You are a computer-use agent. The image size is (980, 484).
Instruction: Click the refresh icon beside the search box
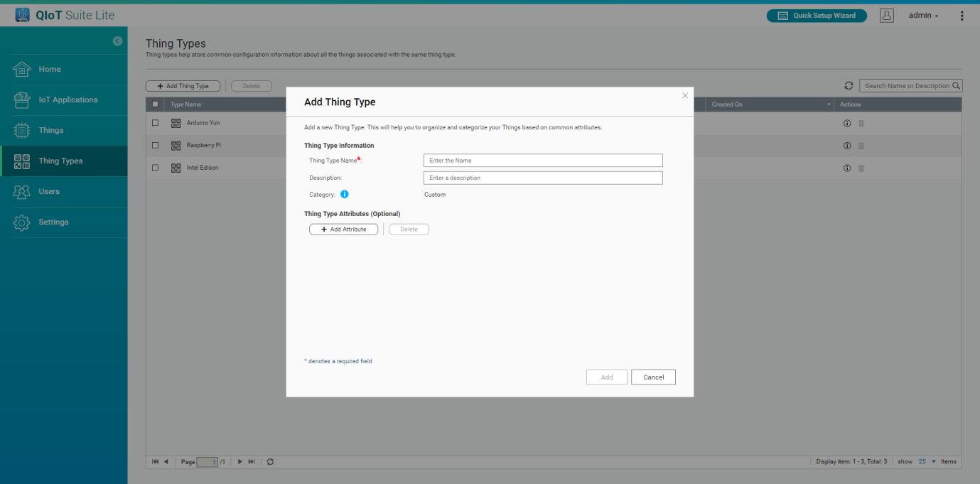click(x=849, y=86)
